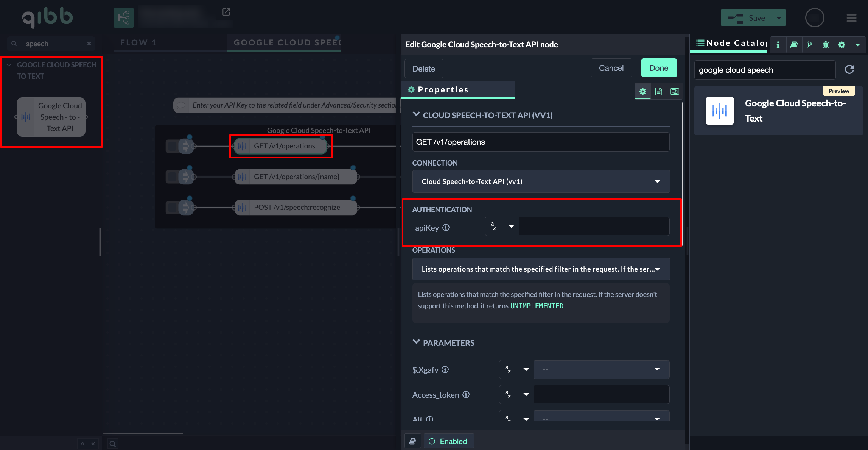Open the help book sidebar icon
Image resolution: width=868 pixels, height=450 pixels.
[x=794, y=45]
